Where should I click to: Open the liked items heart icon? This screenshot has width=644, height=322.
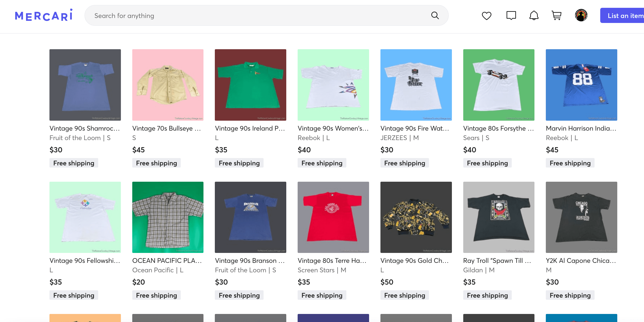pyautogui.click(x=486, y=16)
